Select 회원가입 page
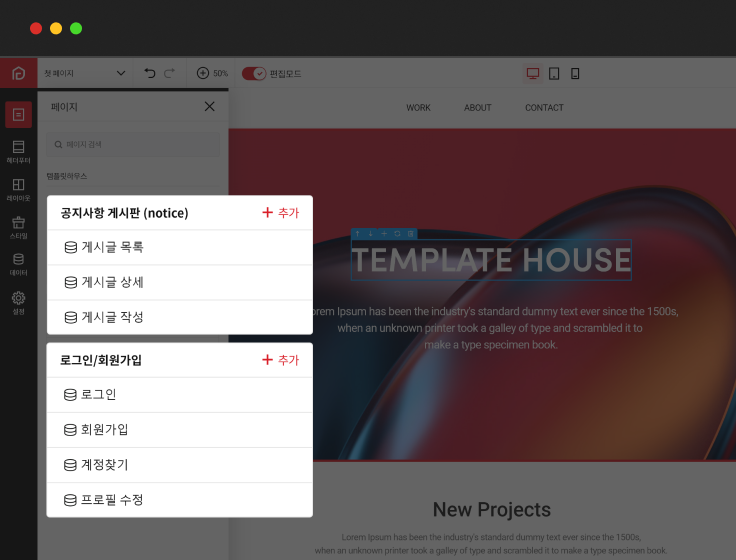Screen dimensions: 736x560 180,430
